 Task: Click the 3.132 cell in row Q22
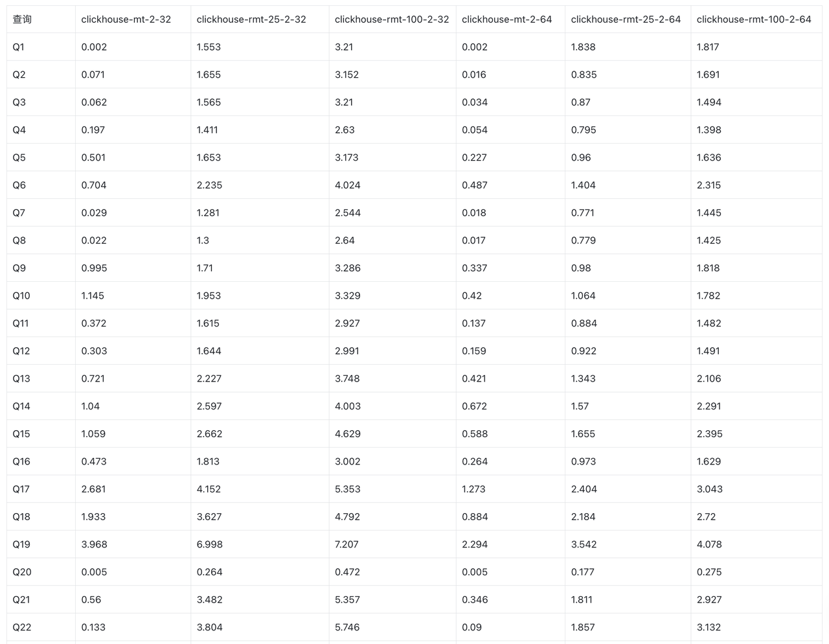(709, 627)
